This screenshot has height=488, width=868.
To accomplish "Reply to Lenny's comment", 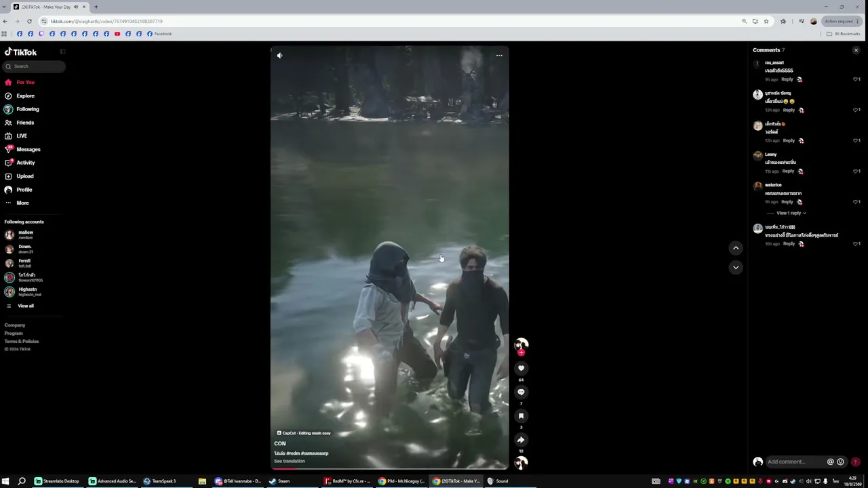I will 788,171.
